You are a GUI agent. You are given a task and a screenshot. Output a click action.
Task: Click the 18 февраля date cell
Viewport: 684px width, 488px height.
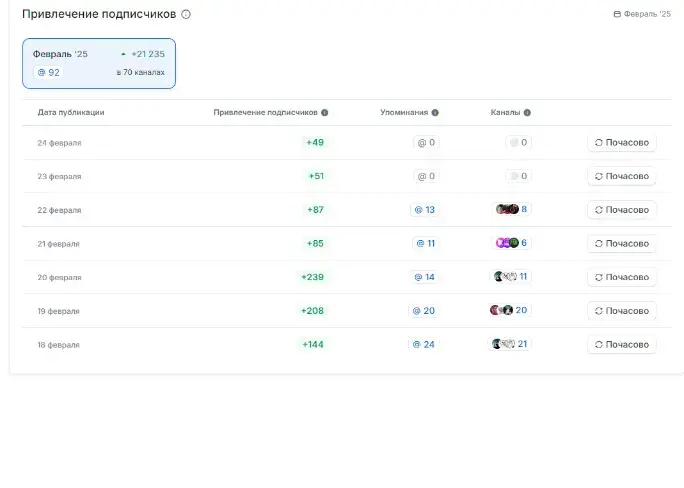(58, 345)
